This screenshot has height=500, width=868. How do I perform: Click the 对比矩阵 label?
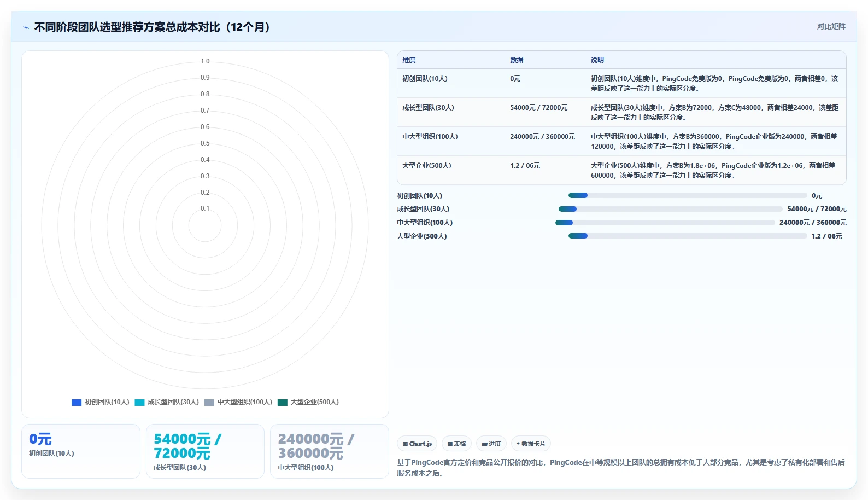coord(831,26)
